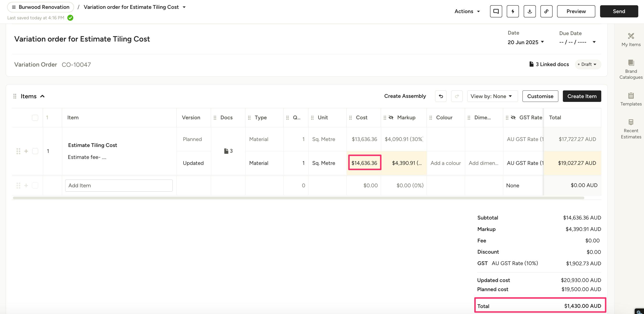Open Burwood Renovation navigation menu
This screenshot has width=644, height=314.
coord(41,7)
